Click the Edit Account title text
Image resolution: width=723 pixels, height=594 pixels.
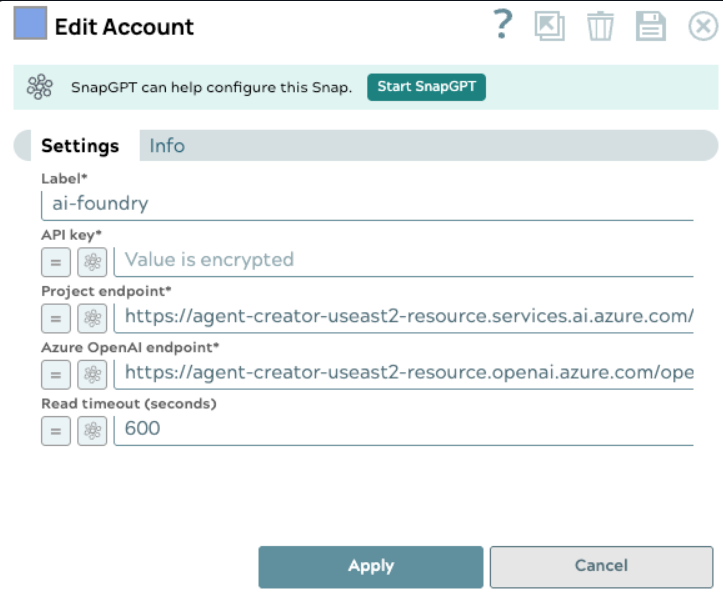124,27
